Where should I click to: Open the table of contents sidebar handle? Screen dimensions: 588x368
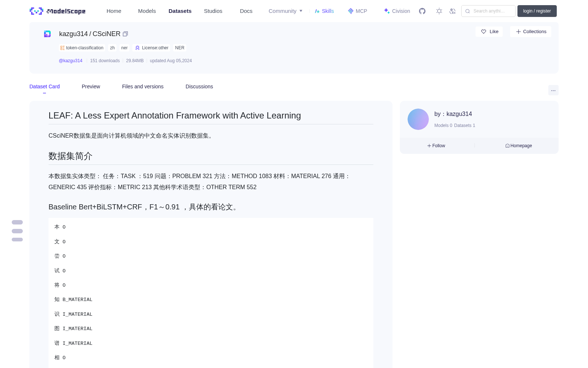[17, 231]
